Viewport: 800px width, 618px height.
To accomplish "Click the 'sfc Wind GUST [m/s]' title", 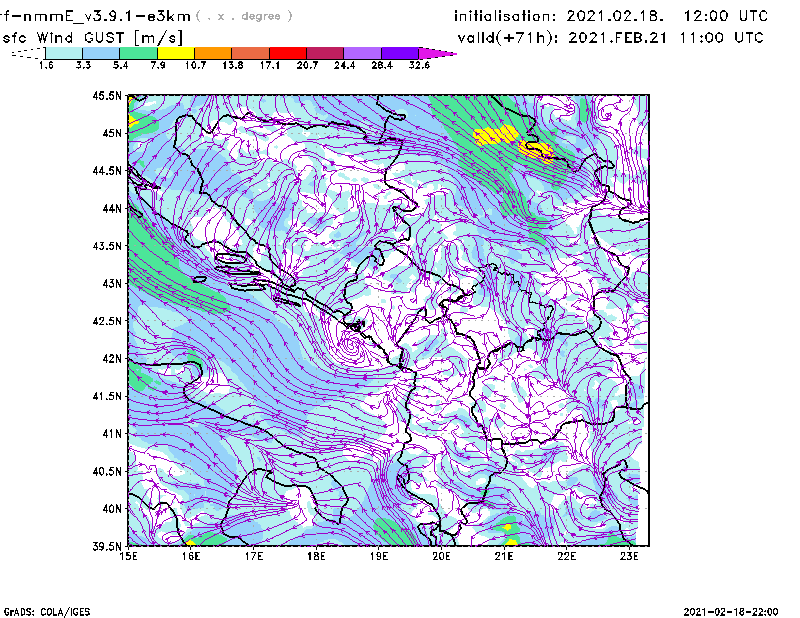I will [92, 38].
